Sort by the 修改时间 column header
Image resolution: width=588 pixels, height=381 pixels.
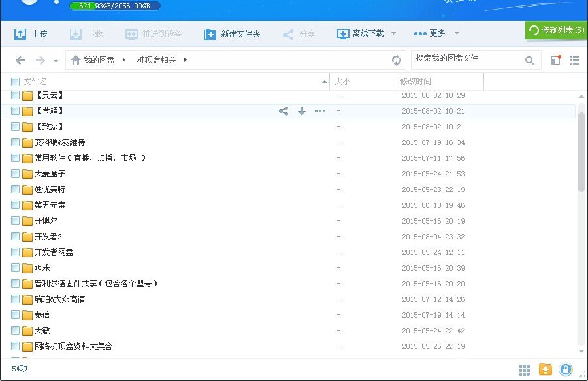(416, 82)
